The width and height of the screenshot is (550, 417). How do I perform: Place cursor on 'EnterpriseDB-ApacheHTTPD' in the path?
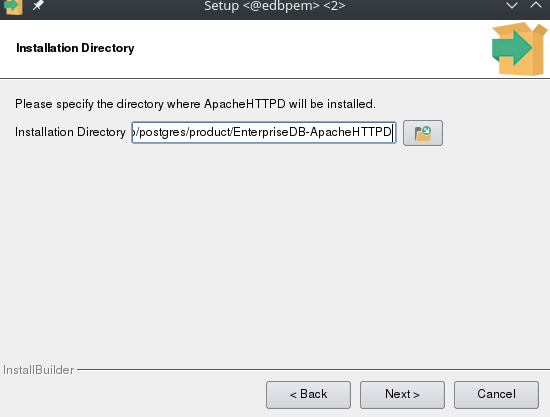tap(312, 132)
